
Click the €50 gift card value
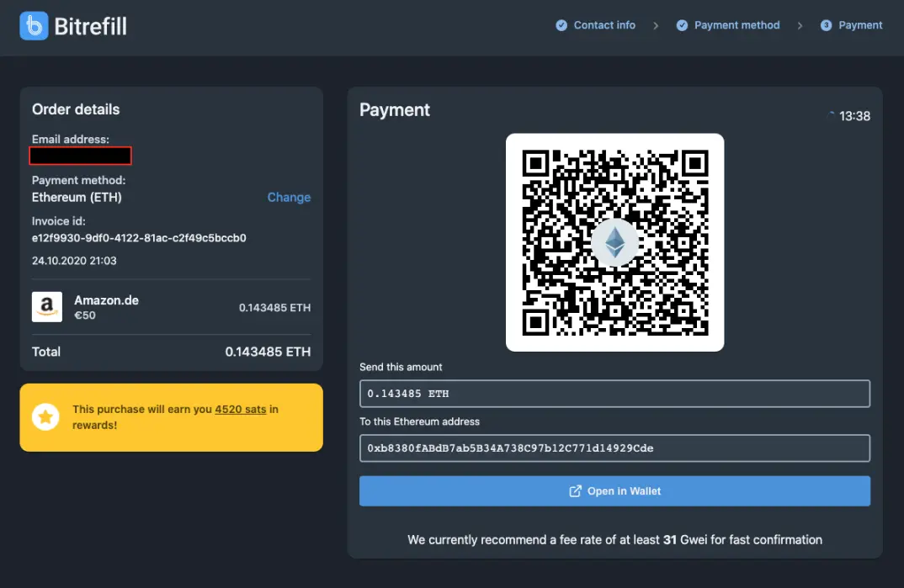[x=85, y=315]
